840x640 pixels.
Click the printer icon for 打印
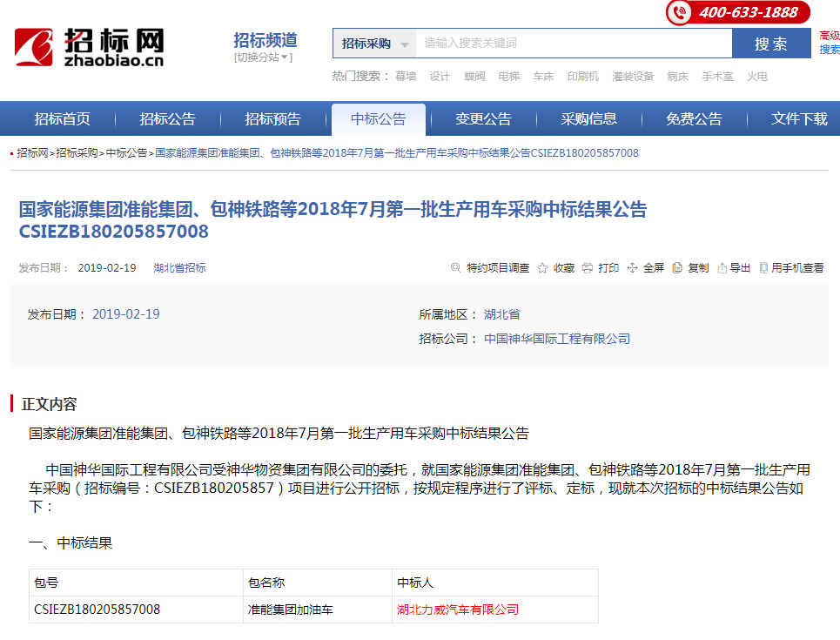click(588, 267)
